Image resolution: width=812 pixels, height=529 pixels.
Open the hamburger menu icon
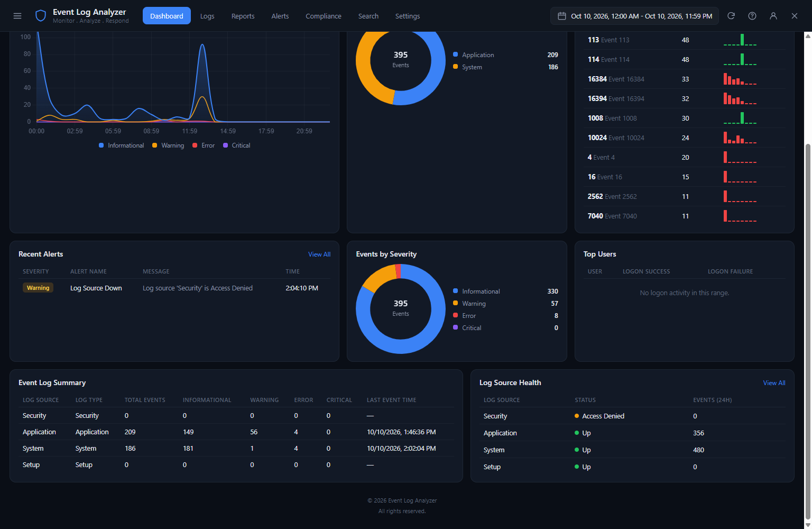pos(17,16)
